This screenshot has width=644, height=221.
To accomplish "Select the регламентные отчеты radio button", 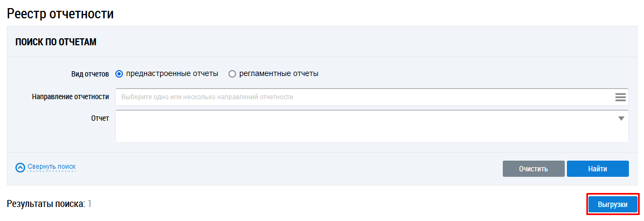I will pos(232,74).
